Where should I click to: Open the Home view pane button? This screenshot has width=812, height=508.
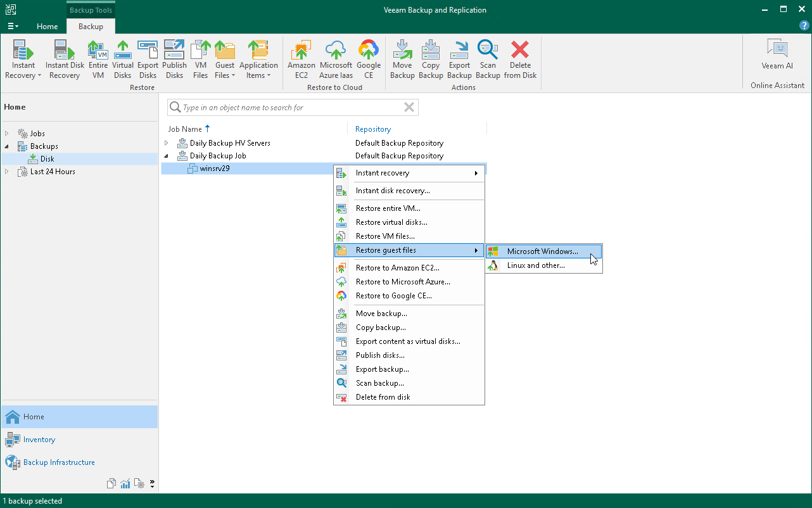coord(79,417)
